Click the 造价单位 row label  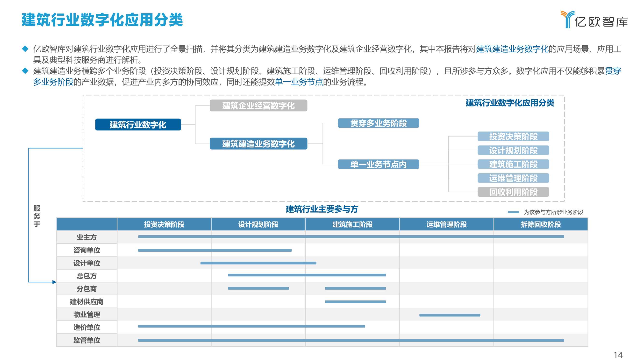coord(86,327)
